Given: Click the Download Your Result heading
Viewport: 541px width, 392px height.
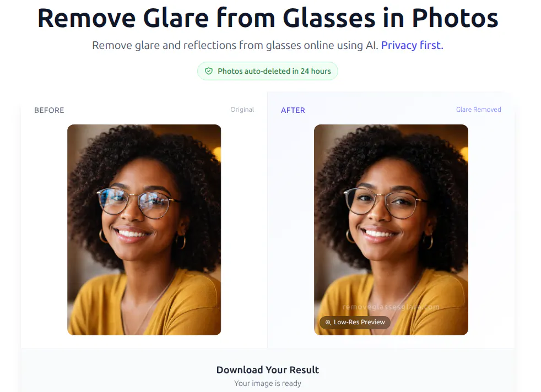Looking at the screenshot, I should (x=268, y=370).
